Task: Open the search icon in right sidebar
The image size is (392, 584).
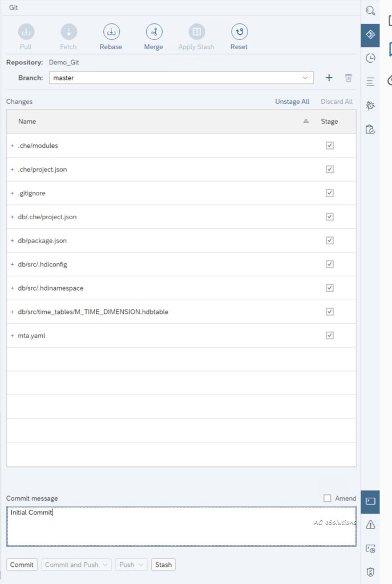Action: tap(370, 11)
